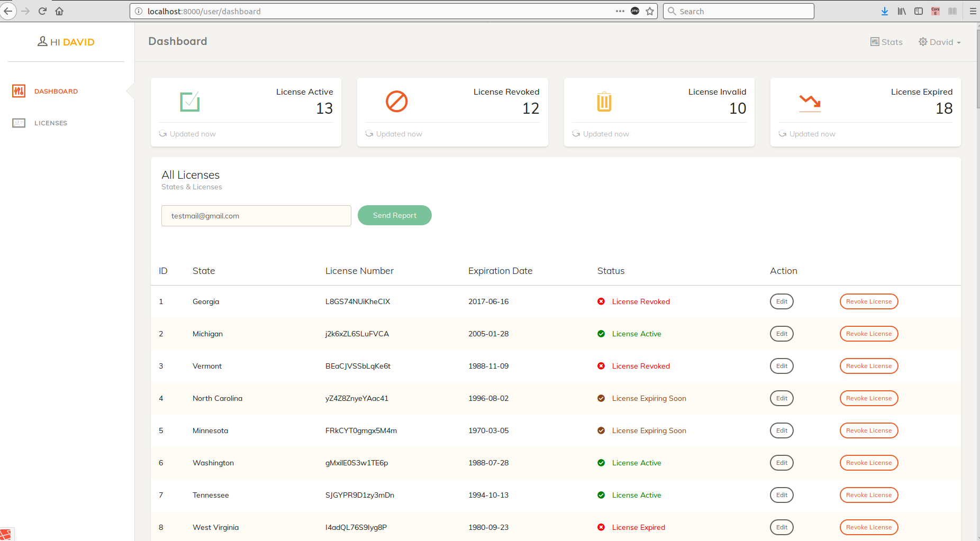The height and width of the screenshot is (541, 980).
Task: Click refresh icon under License Revoked card
Action: 369,133
